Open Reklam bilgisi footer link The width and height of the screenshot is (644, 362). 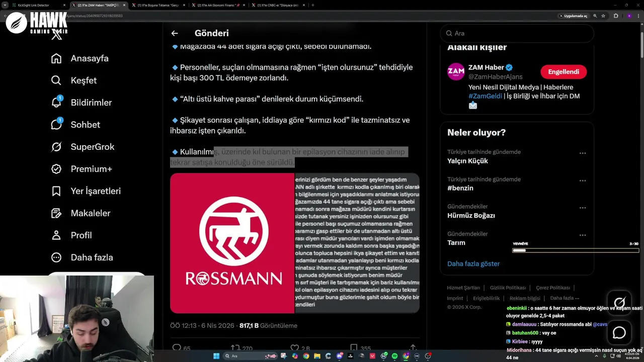click(x=525, y=298)
